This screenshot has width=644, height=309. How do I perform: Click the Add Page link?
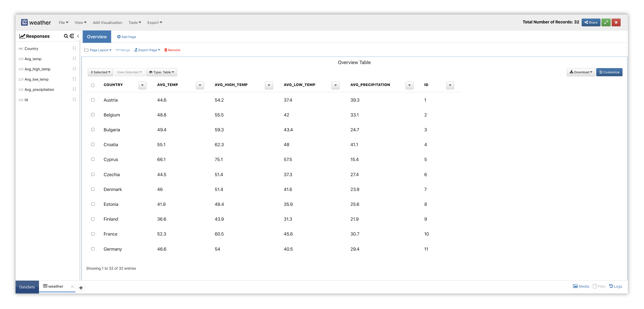(126, 37)
